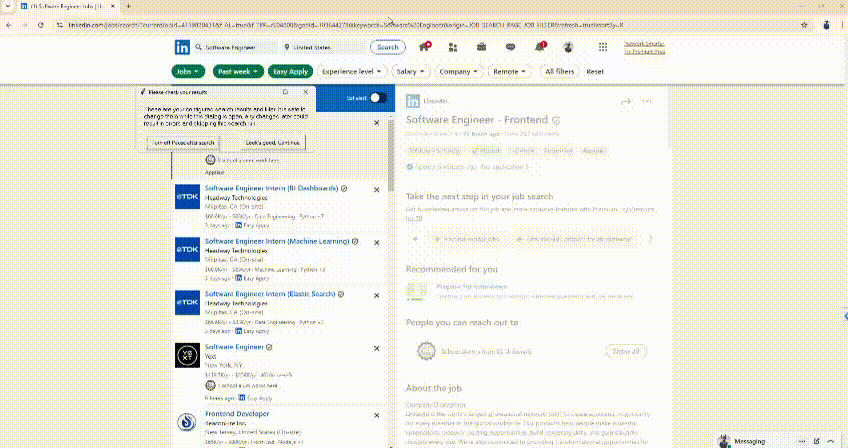Open the Remote filter dropdown
The height and width of the screenshot is (448, 848).
[x=510, y=72]
